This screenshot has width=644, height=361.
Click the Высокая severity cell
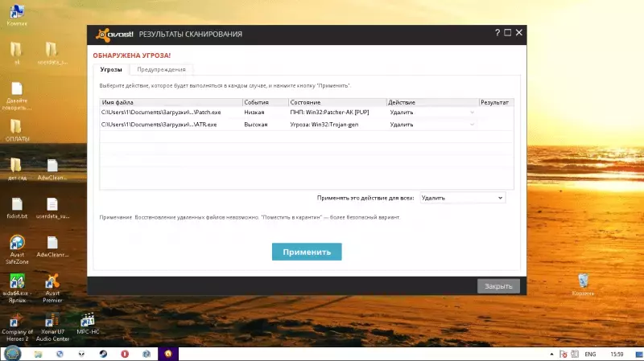256,125
